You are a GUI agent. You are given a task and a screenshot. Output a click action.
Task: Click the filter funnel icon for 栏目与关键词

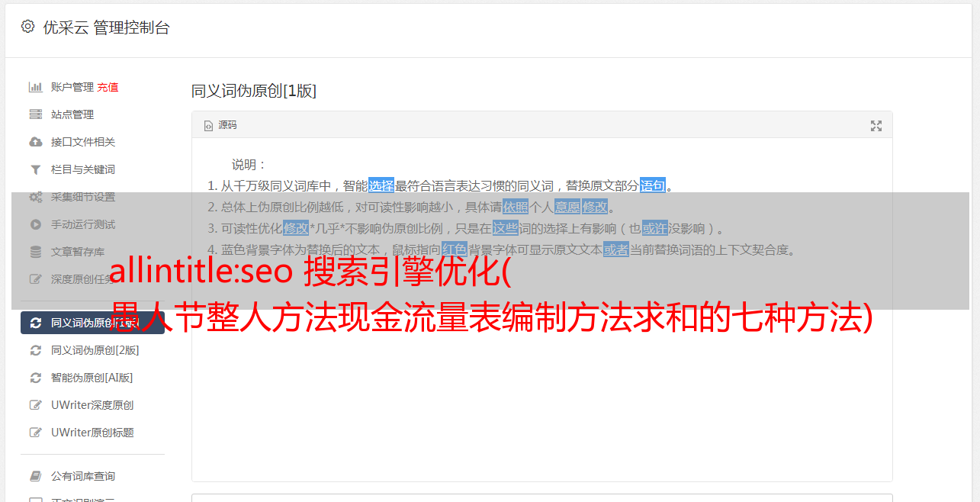point(35,169)
